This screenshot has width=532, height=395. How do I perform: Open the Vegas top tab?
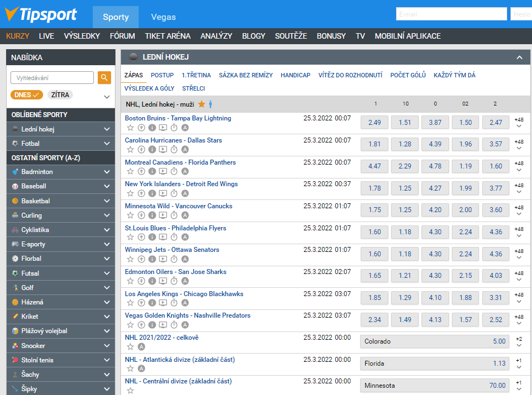(x=163, y=17)
